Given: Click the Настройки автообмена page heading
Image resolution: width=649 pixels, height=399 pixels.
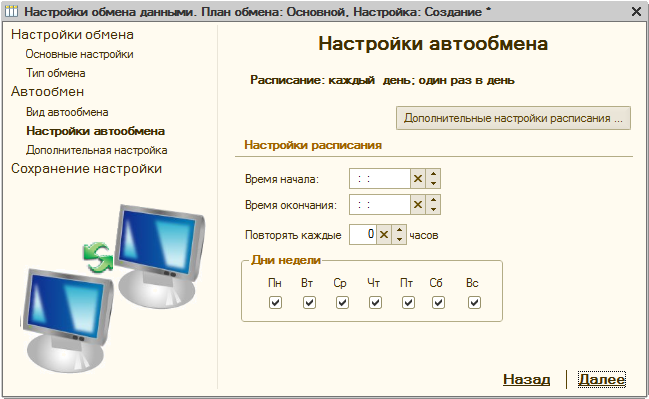Looking at the screenshot, I should [x=433, y=43].
